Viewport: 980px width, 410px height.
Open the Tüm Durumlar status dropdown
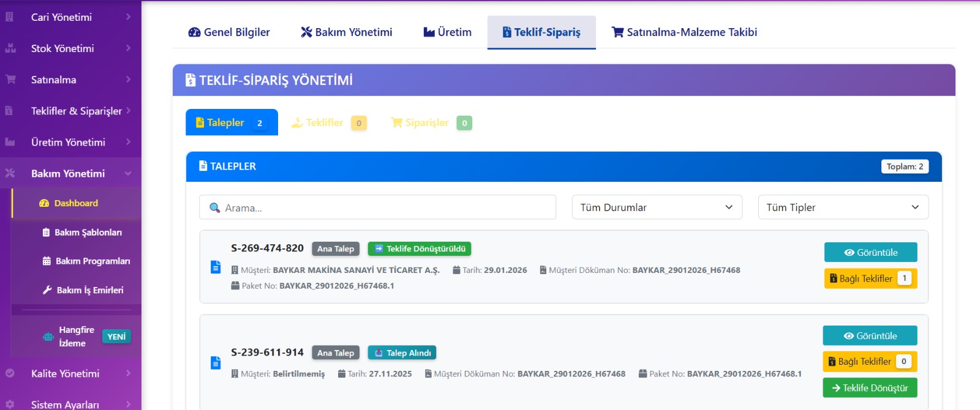[657, 207]
